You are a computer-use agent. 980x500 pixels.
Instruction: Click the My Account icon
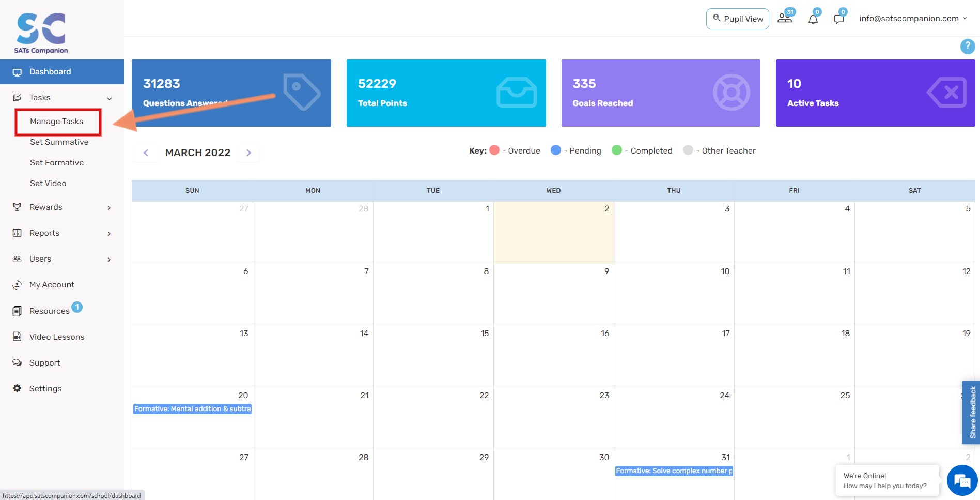(17, 285)
